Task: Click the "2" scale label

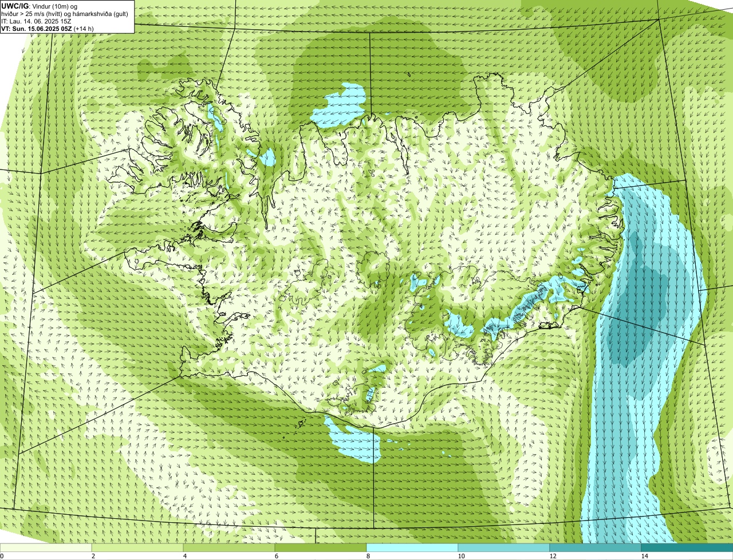Action: click(x=93, y=556)
